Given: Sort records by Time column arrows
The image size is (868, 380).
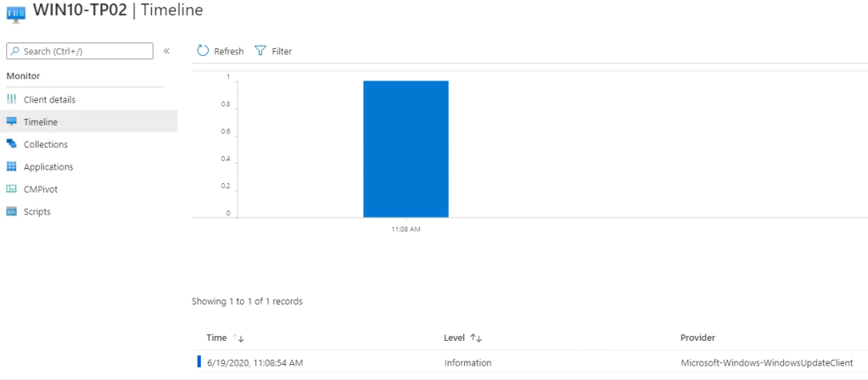Looking at the screenshot, I should pos(239,338).
